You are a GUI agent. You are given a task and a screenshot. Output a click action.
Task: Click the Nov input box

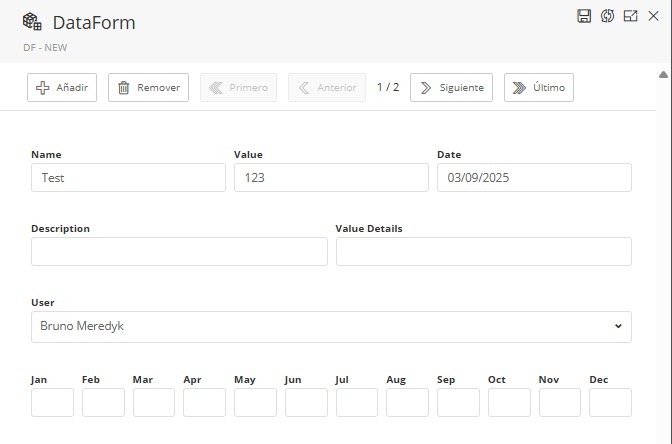(560, 402)
